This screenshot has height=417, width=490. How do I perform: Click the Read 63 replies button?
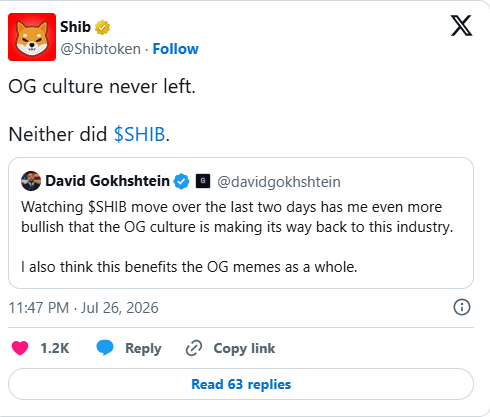(x=241, y=384)
